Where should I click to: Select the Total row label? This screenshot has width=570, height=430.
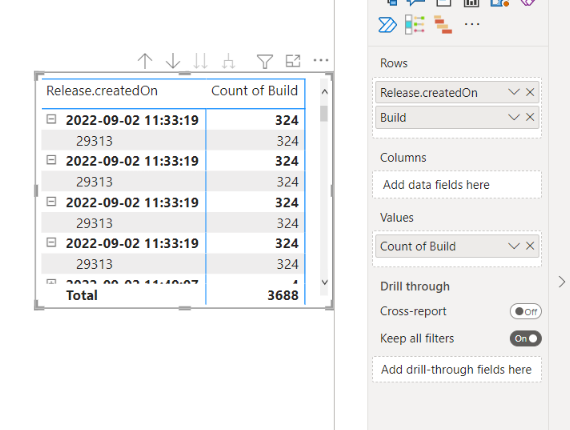point(82,296)
